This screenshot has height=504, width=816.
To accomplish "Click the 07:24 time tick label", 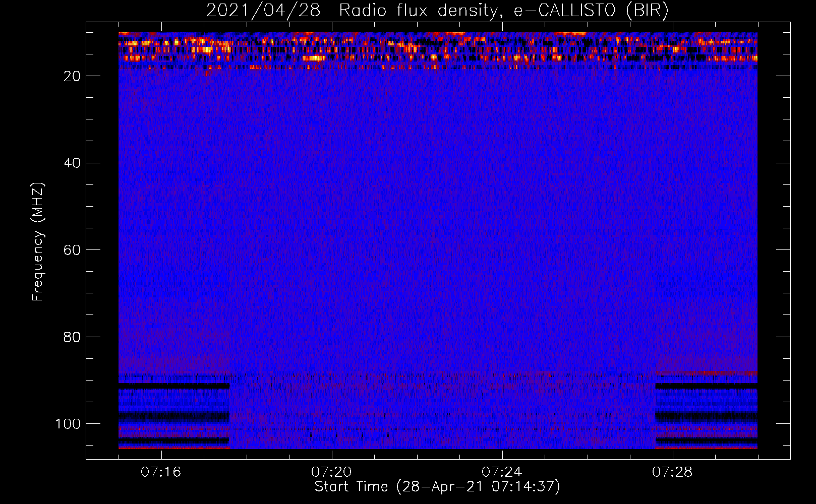I will [x=502, y=472].
